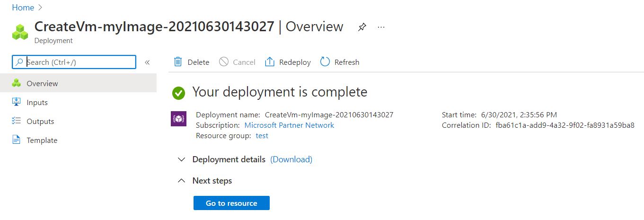Viewport: 644px width, 220px height.
Task: Click 'Your deployment is complete' heading
Action: [x=280, y=92]
